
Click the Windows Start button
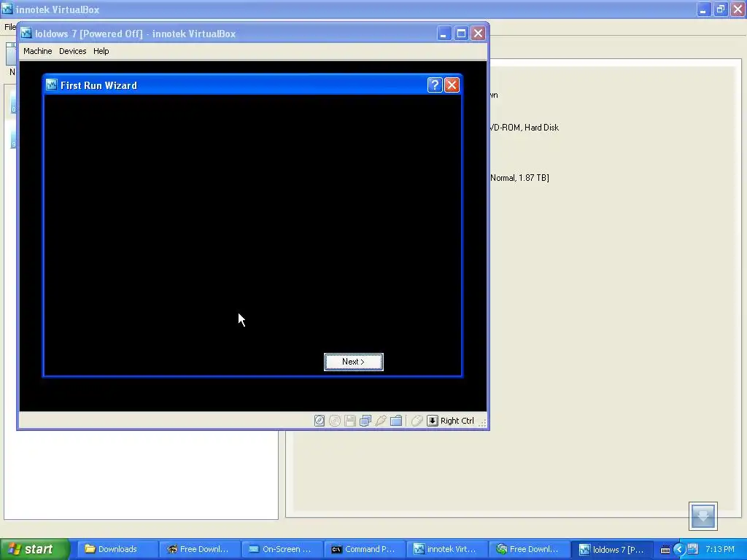point(35,549)
